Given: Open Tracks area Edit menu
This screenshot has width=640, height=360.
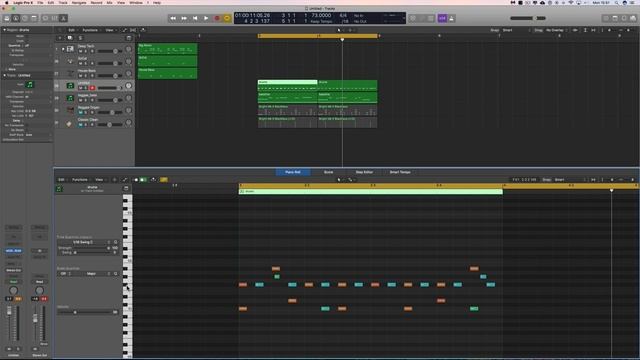Looking at the screenshot, I should pyautogui.click(x=72, y=30).
